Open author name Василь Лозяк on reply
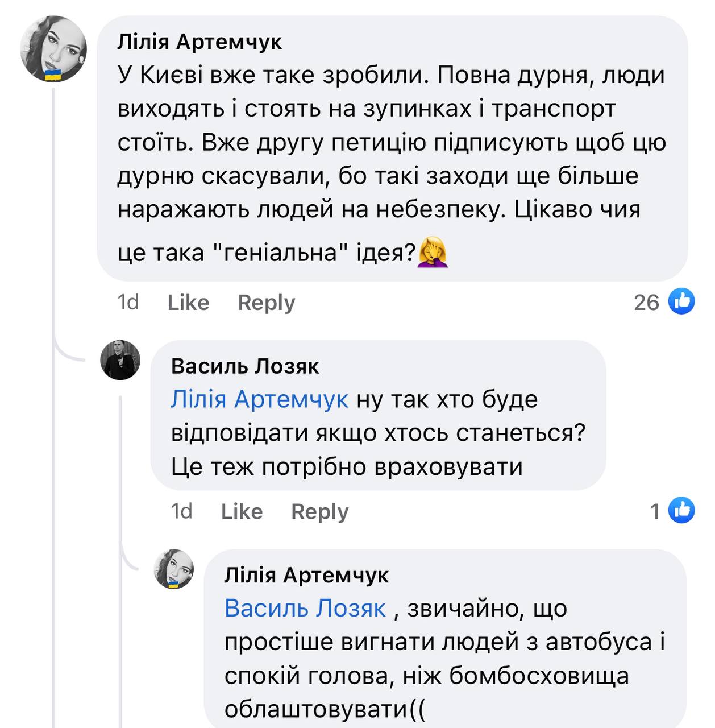The image size is (715, 728). pos(245,366)
